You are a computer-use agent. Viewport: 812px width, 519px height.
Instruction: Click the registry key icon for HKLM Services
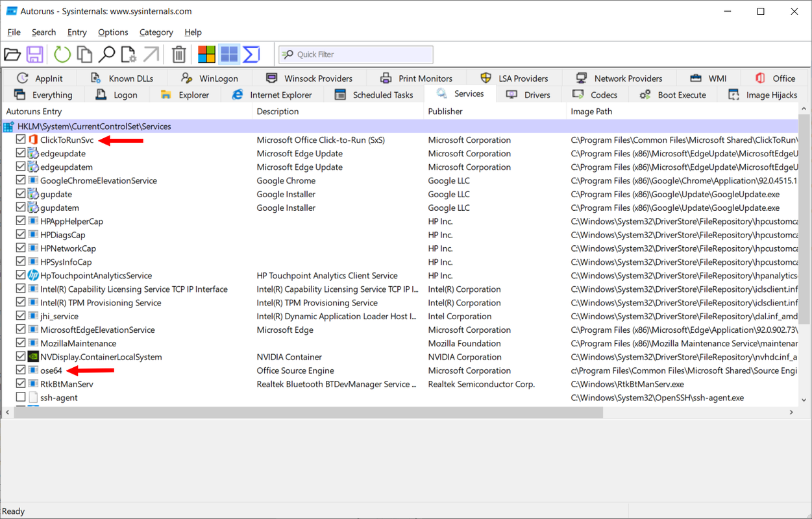click(x=10, y=127)
